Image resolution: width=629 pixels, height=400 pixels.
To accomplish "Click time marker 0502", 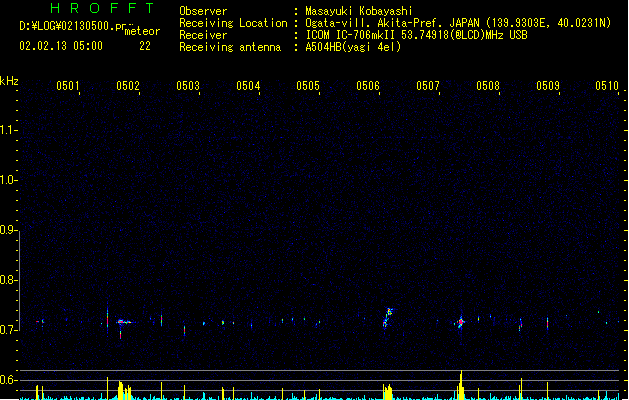I will pyautogui.click(x=128, y=86).
